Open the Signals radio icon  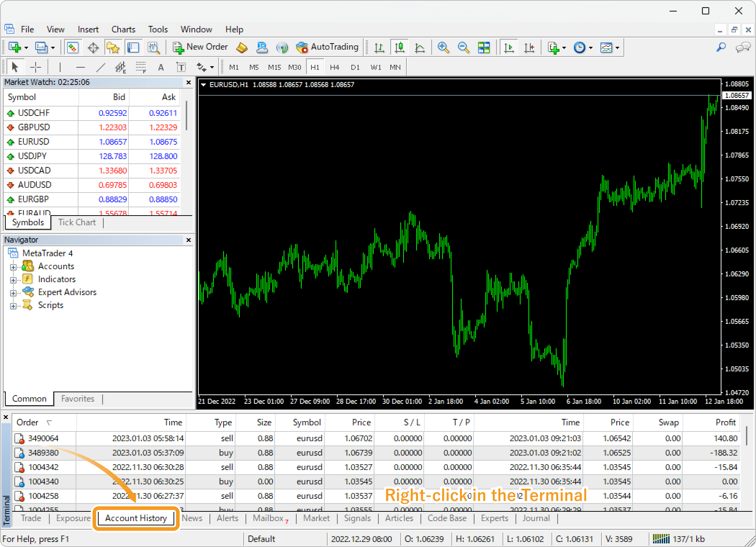282,48
